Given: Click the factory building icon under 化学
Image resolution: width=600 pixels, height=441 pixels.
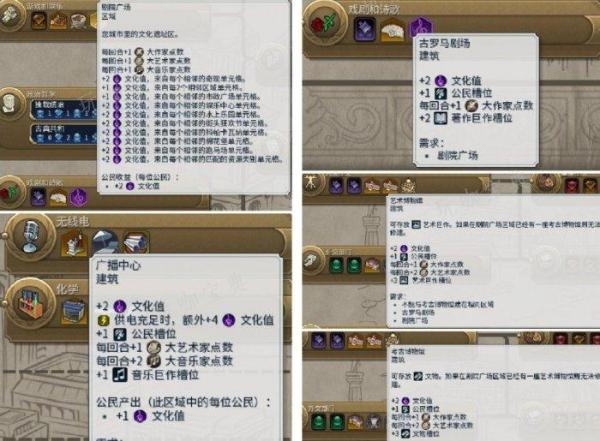Looking at the screenshot, I should [x=74, y=312].
